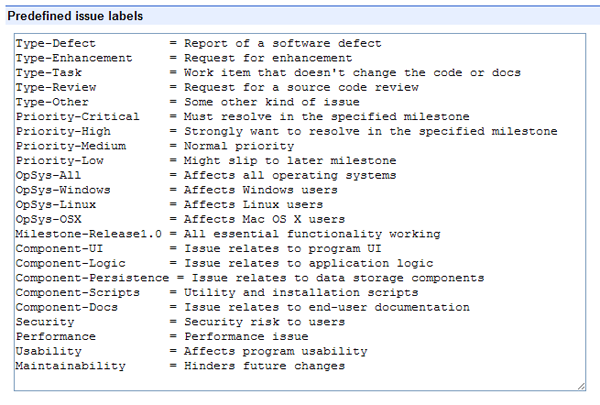Place cursor on Type-Enhancement line
This screenshot has width=600, height=405.
click(x=184, y=58)
